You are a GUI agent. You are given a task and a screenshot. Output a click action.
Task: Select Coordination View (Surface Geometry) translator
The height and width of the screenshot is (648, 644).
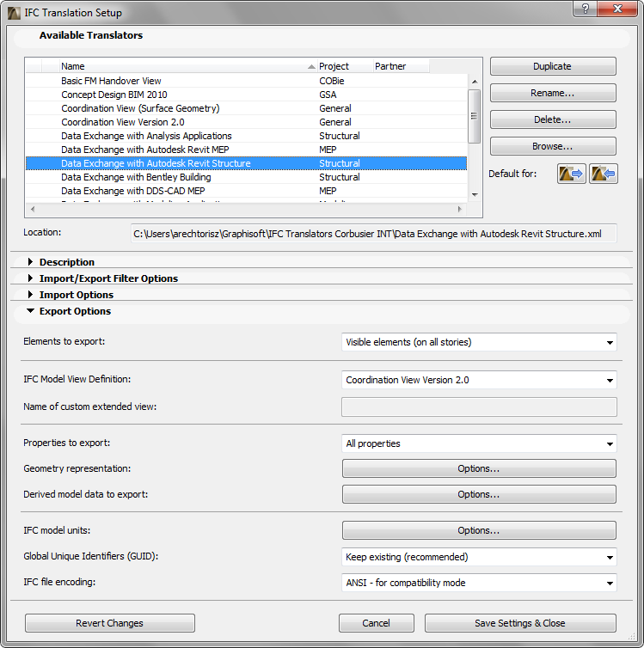[247, 108]
